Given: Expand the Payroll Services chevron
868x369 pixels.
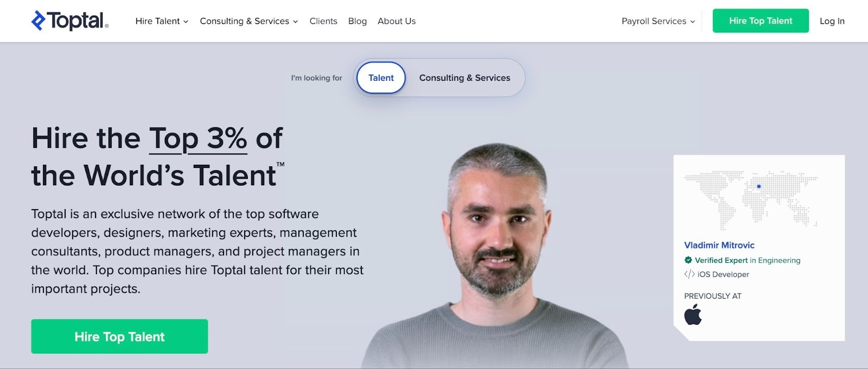Looking at the screenshot, I should coord(692,22).
